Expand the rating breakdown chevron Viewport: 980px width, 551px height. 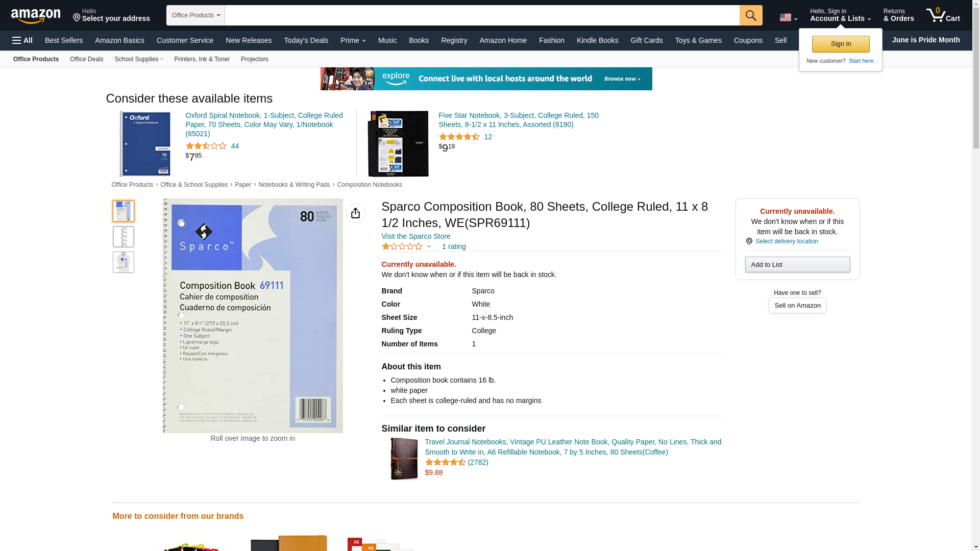[x=429, y=247]
